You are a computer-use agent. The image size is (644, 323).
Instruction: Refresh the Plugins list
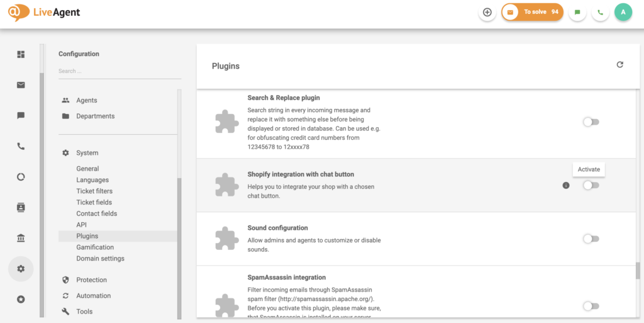pos(619,65)
